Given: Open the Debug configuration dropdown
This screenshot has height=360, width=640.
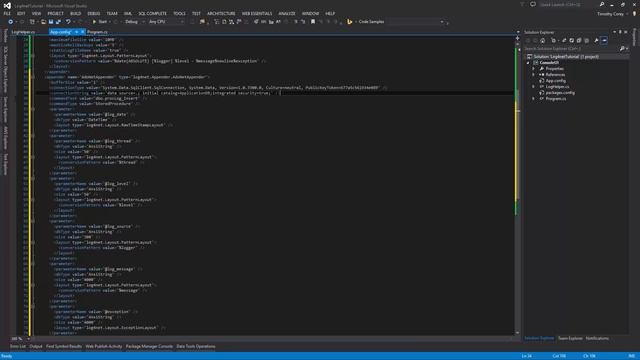Looking at the screenshot, I should [x=134, y=22].
